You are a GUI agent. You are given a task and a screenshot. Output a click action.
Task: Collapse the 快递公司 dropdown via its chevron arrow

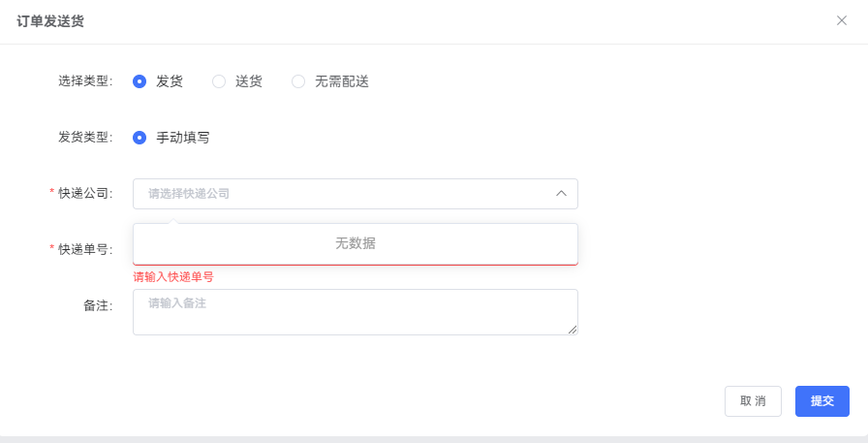561,194
